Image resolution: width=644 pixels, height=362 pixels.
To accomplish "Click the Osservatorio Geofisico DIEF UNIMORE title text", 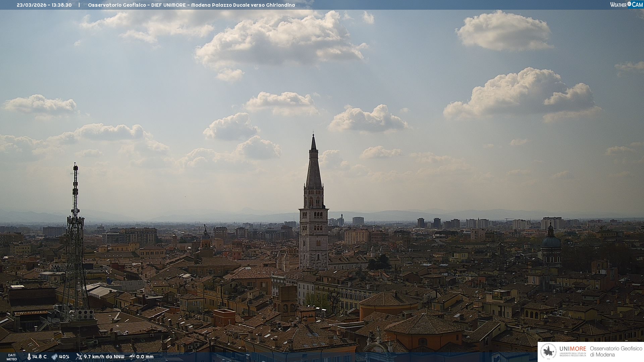I will click(191, 5).
